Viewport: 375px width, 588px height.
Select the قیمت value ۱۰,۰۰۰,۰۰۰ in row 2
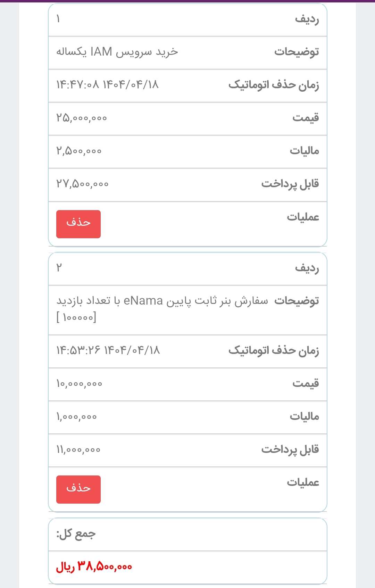coord(79,384)
